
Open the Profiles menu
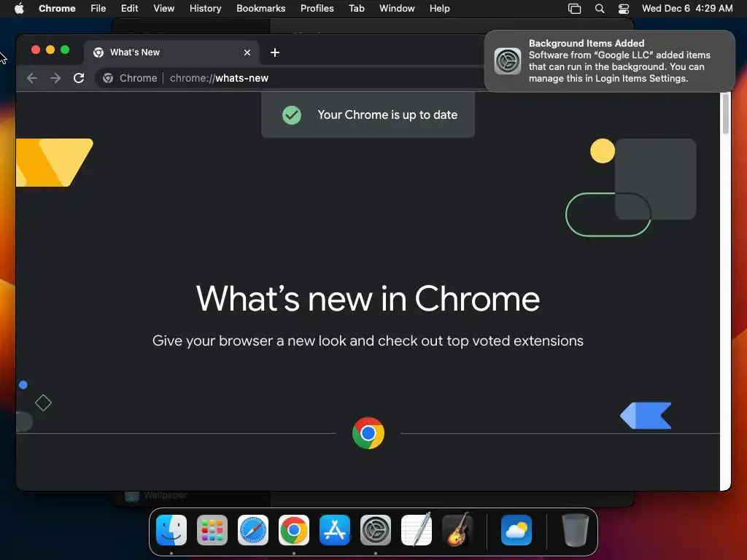tap(317, 9)
